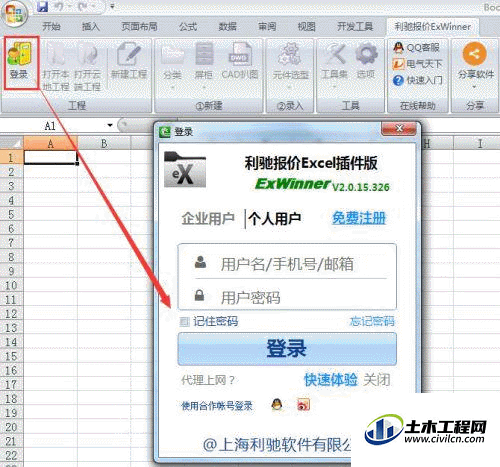Click the 忘记密码 link

372,321
